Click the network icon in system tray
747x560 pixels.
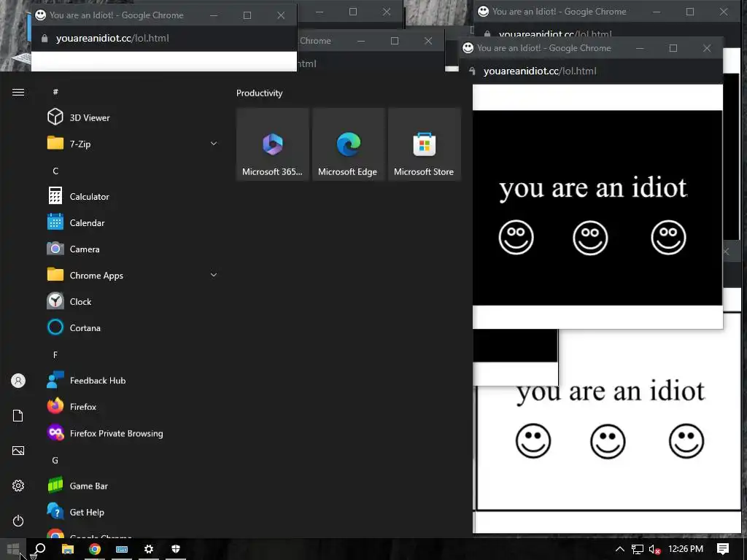click(638, 549)
